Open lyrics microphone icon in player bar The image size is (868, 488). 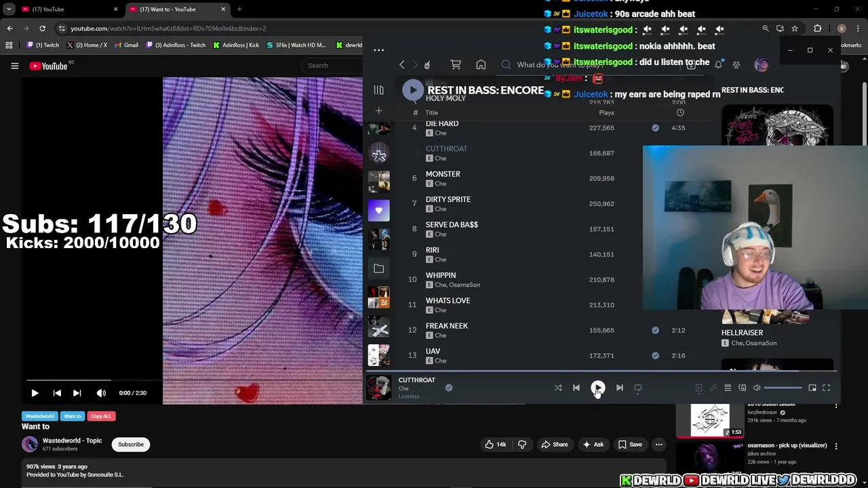coord(713,388)
